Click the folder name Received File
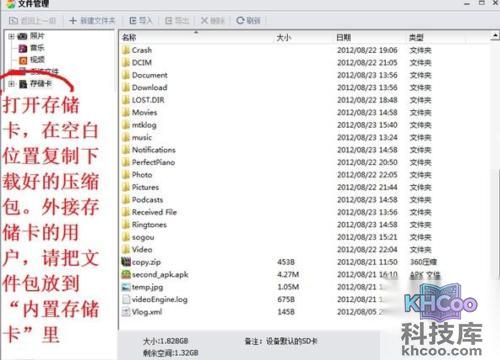 [154, 212]
